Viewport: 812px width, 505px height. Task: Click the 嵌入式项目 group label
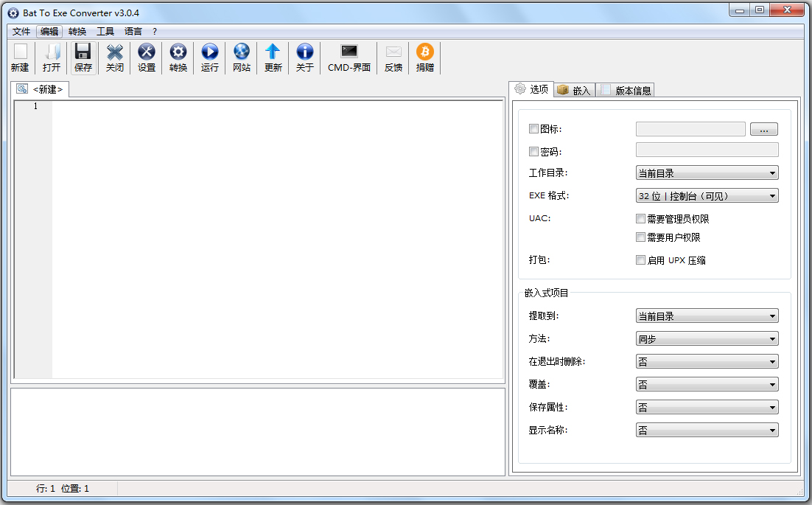tap(546, 293)
